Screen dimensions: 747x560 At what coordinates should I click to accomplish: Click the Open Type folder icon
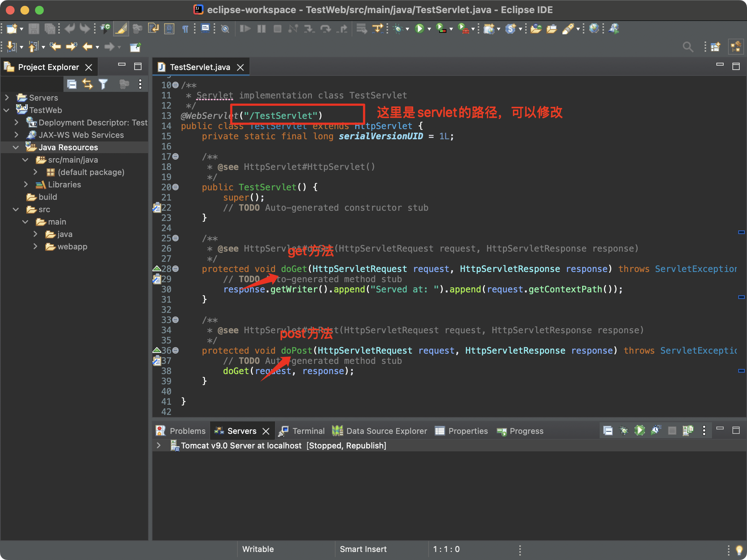point(536,28)
